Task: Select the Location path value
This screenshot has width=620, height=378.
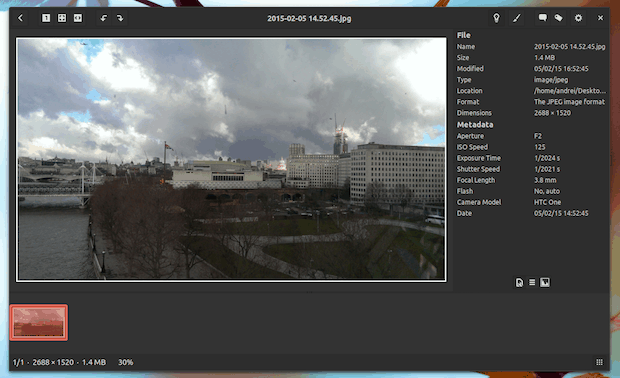Action: pyautogui.click(x=570, y=91)
